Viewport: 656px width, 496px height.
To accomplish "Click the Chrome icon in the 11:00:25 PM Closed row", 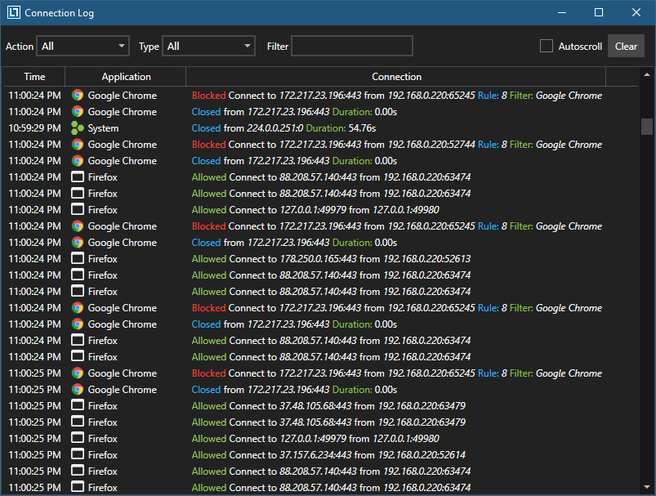I will 77,389.
